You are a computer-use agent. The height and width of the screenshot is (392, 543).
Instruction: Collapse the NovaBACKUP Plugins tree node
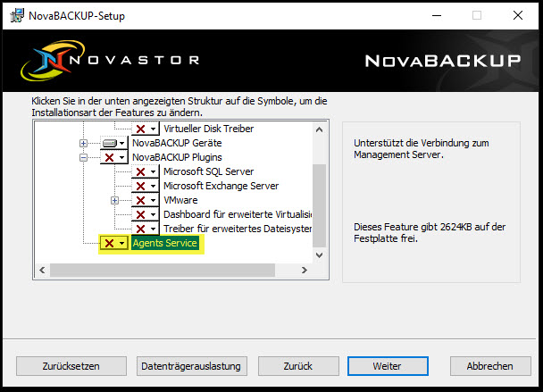tap(83, 157)
